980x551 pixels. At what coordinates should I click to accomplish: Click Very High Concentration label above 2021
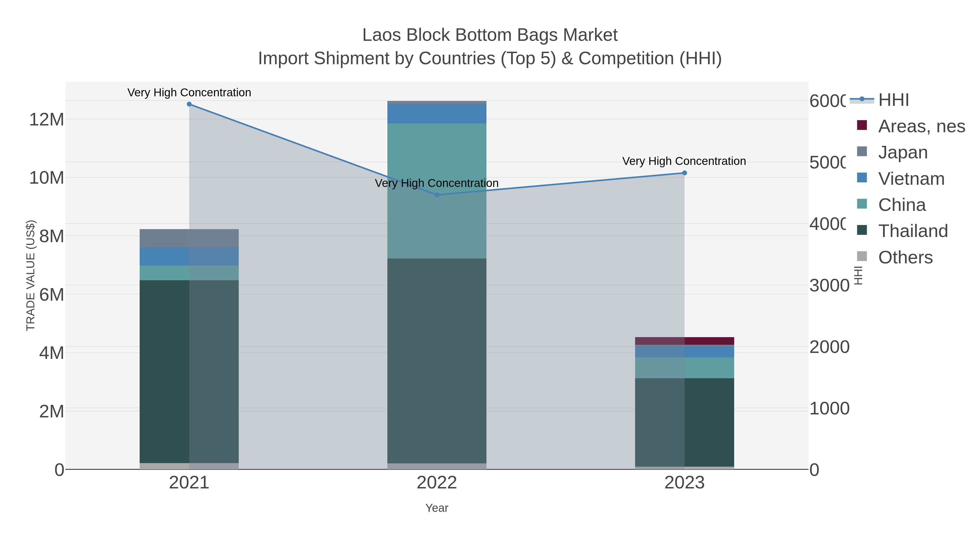[189, 93]
